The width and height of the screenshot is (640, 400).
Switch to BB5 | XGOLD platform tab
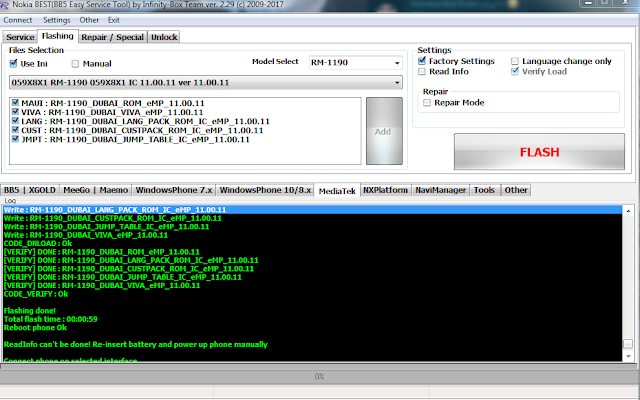(x=30, y=190)
